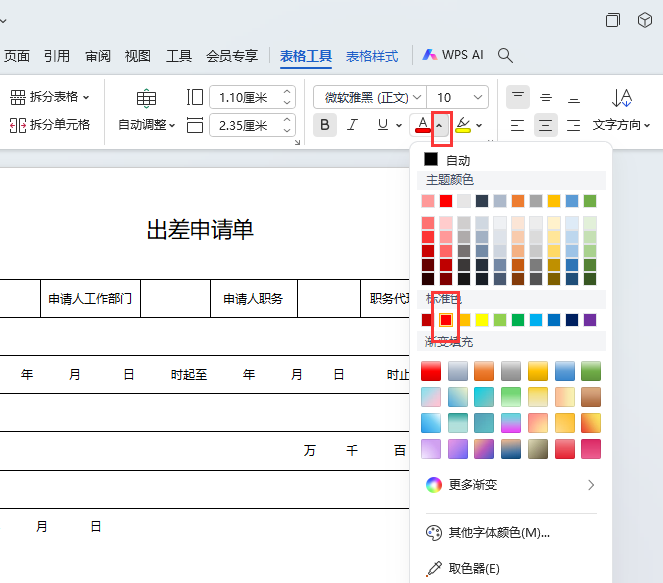The image size is (663, 583).
Task: Align cell text middle-right icon
Action: coord(573,125)
